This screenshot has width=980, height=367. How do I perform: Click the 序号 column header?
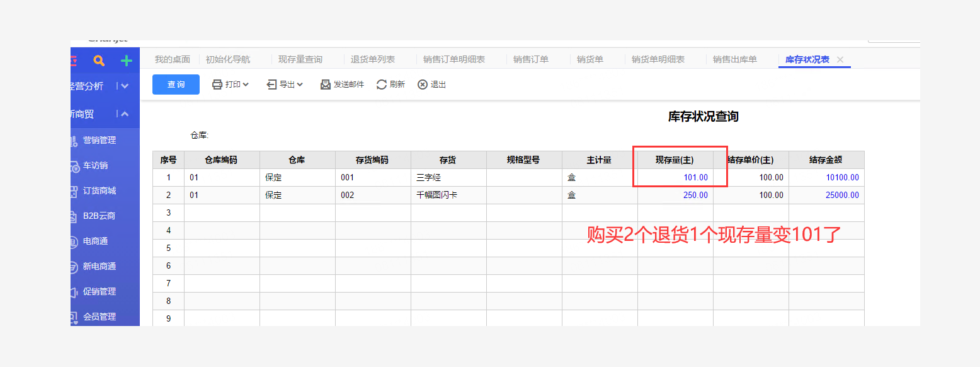click(x=168, y=160)
